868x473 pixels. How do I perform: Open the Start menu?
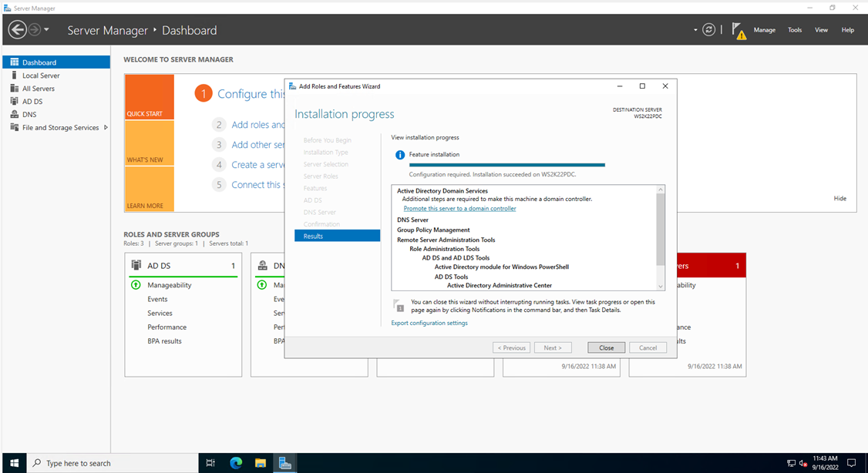[14, 463]
